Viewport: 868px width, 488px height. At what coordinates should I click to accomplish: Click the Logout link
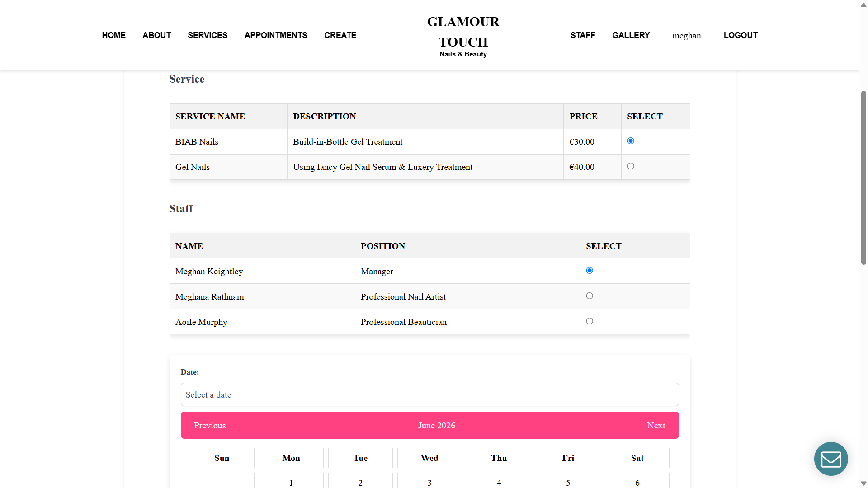(741, 35)
